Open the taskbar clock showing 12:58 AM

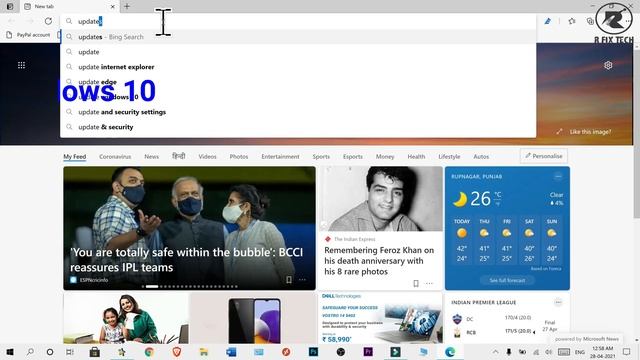coord(602,352)
